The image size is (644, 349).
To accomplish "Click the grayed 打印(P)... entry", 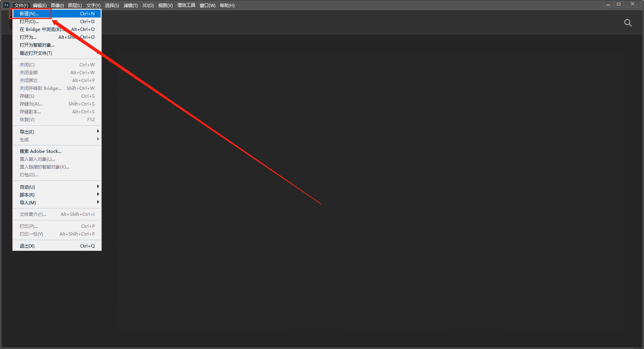I will 57,226.
